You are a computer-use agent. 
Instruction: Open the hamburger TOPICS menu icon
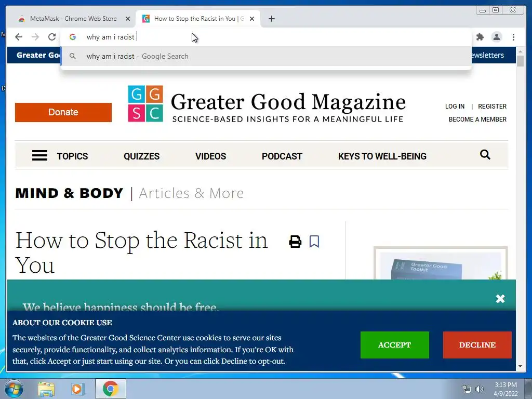click(39, 156)
